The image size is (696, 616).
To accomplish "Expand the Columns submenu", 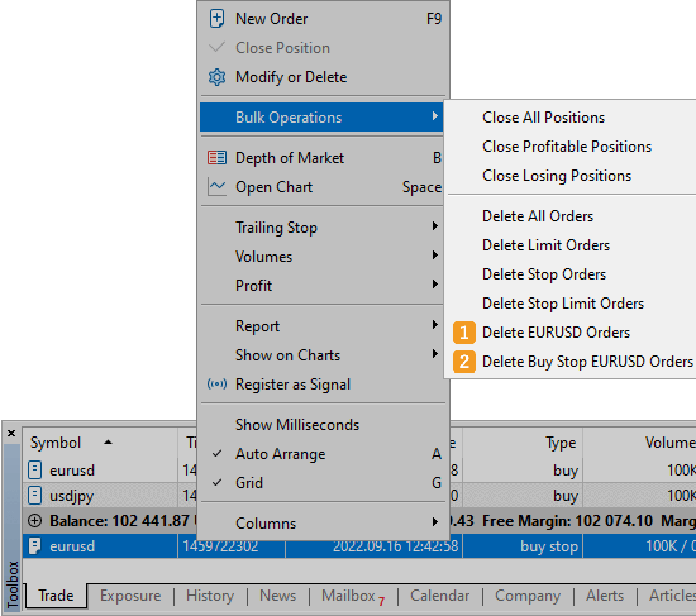I will (x=266, y=524).
